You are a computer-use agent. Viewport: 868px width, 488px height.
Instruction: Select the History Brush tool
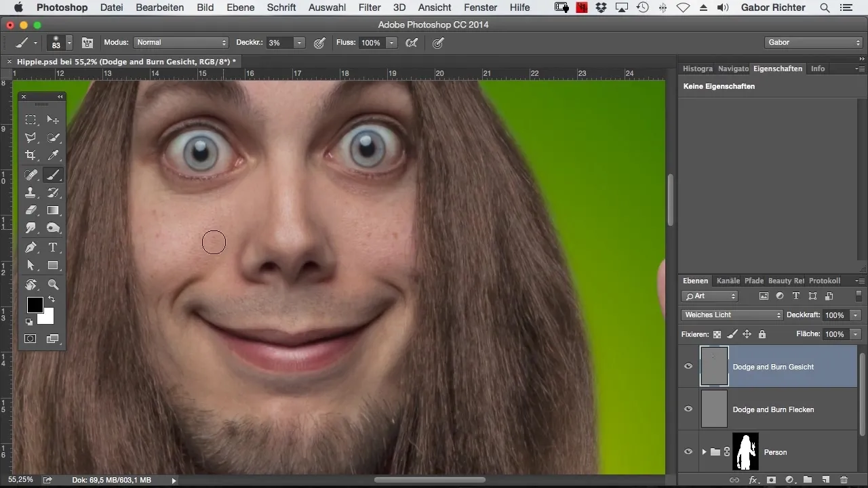pos(53,193)
